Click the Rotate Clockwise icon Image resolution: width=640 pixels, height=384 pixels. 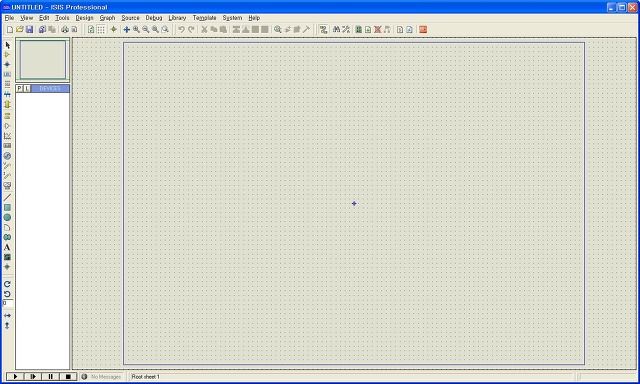[x=7, y=284]
